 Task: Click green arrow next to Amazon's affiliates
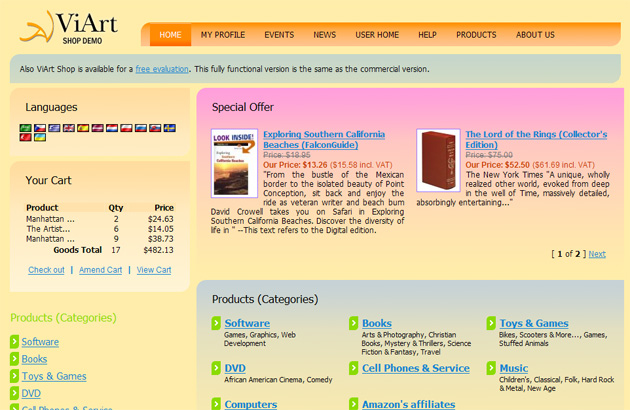click(x=354, y=404)
